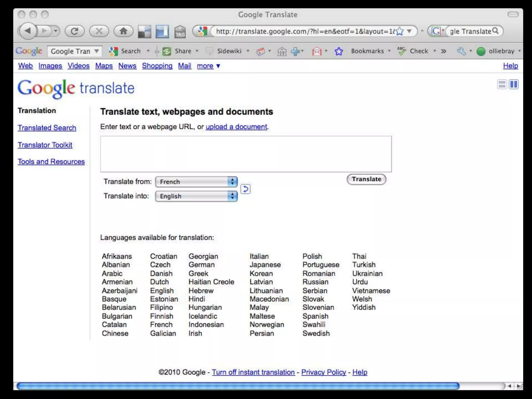532x399 pixels.
Task: Click the horizontal scrollbar at the bottom
Action: point(238,386)
